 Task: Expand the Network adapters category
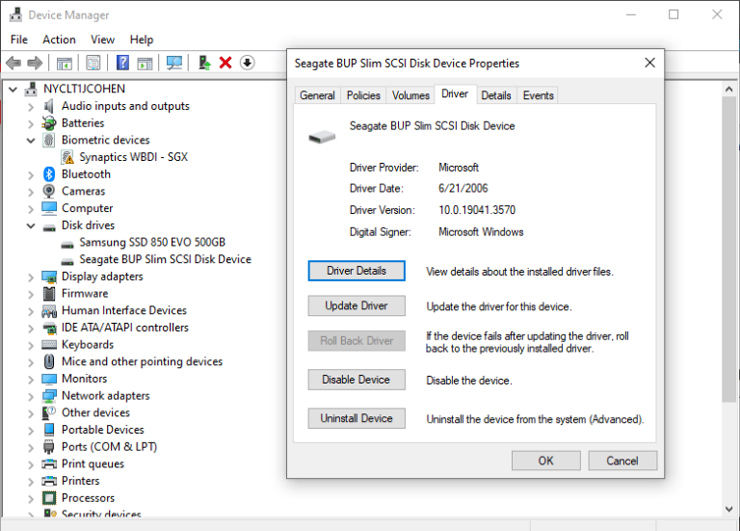point(31,396)
